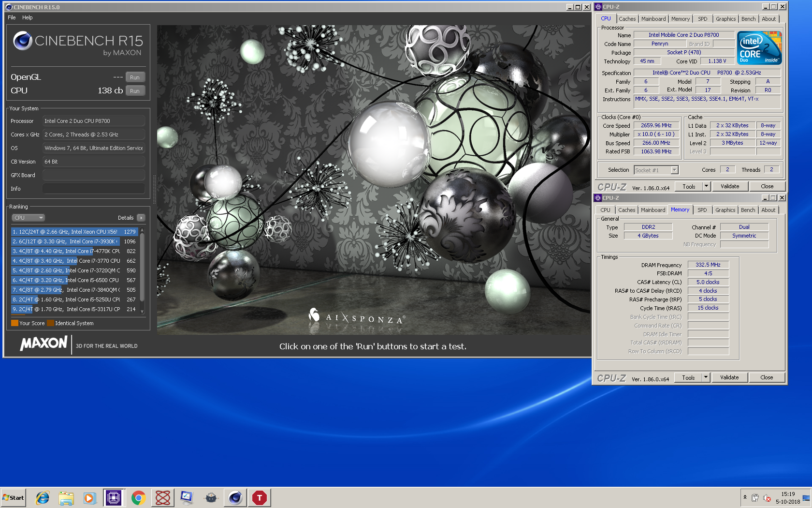
Task: Open About tab in lower CPU-Z window
Action: (x=768, y=210)
